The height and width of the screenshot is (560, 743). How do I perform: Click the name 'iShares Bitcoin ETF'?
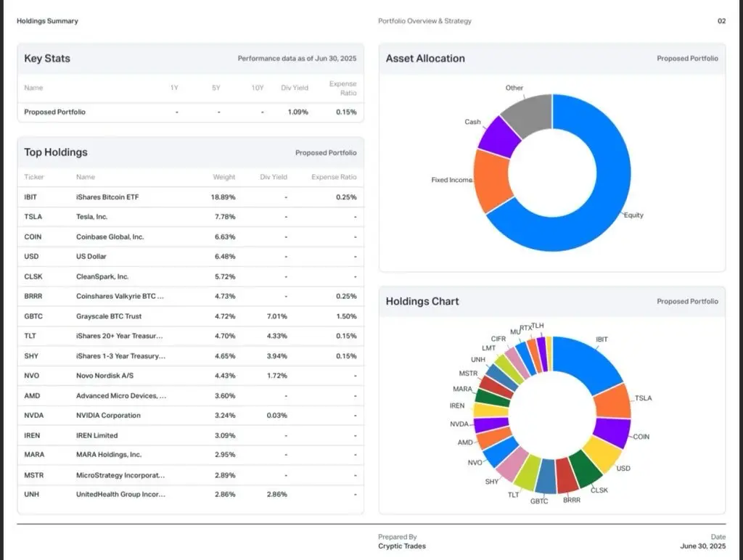point(107,197)
